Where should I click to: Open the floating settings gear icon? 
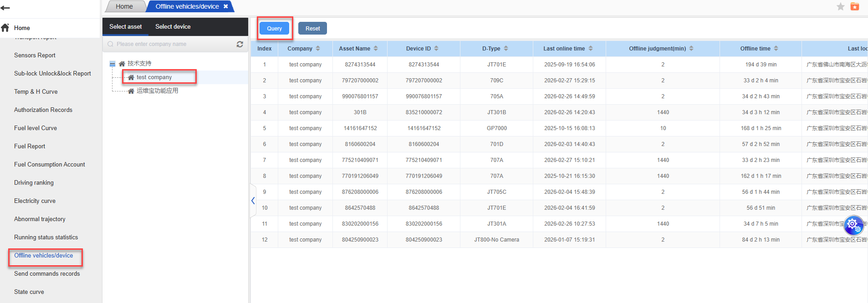pyautogui.click(x=853, y=224)
